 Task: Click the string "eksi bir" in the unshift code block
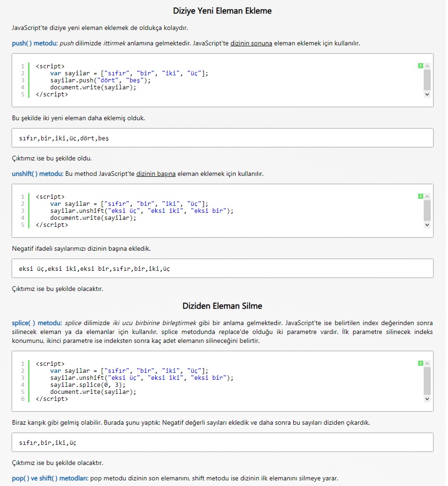209,211
